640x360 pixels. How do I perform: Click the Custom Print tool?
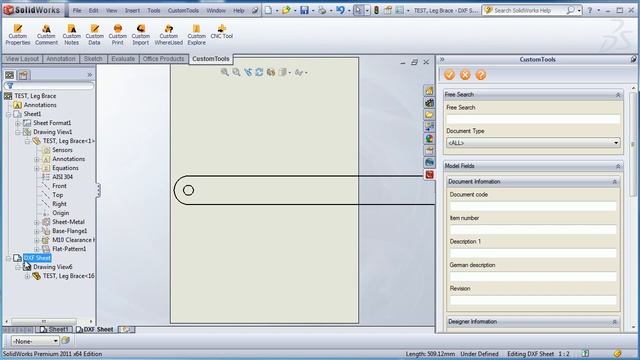point(118,34)
